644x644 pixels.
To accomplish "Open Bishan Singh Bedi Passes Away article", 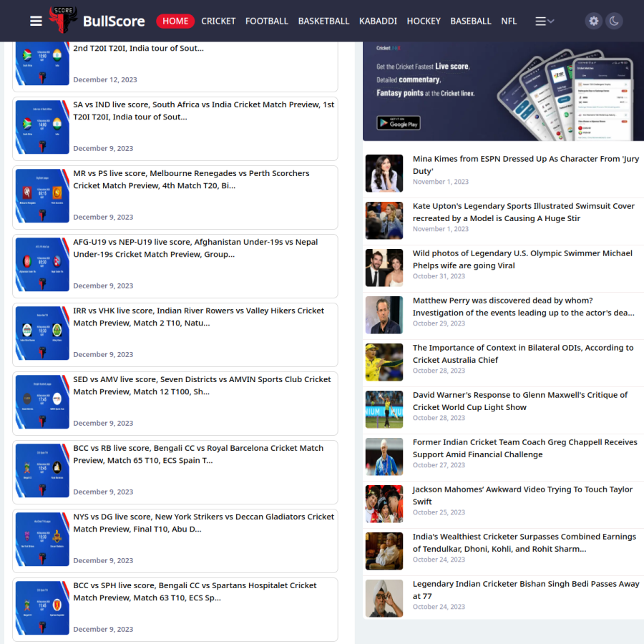I will click(526, 590).
